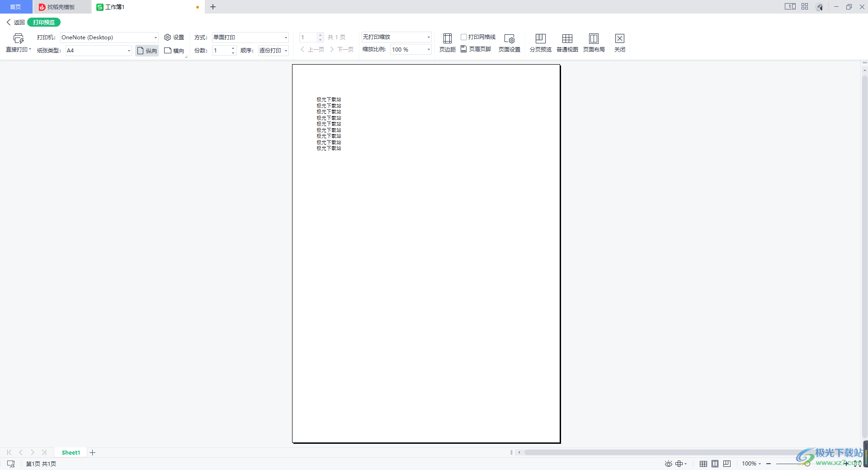
Task: Select the Sheet1 sheet tab
Action: 71,452
